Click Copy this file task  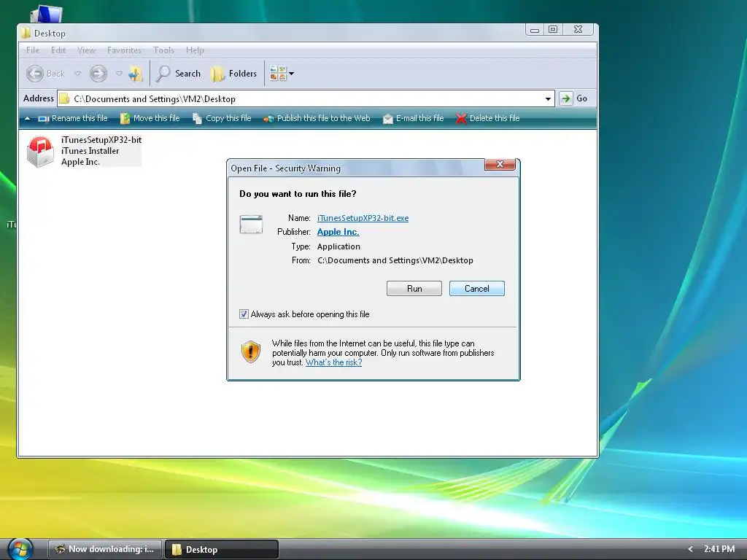click(x=222, y=118)
